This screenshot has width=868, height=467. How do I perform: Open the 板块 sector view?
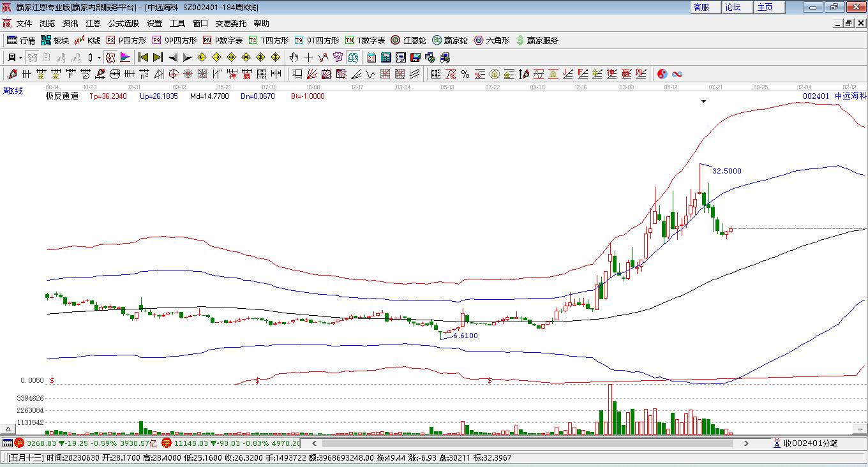point(55,40)
